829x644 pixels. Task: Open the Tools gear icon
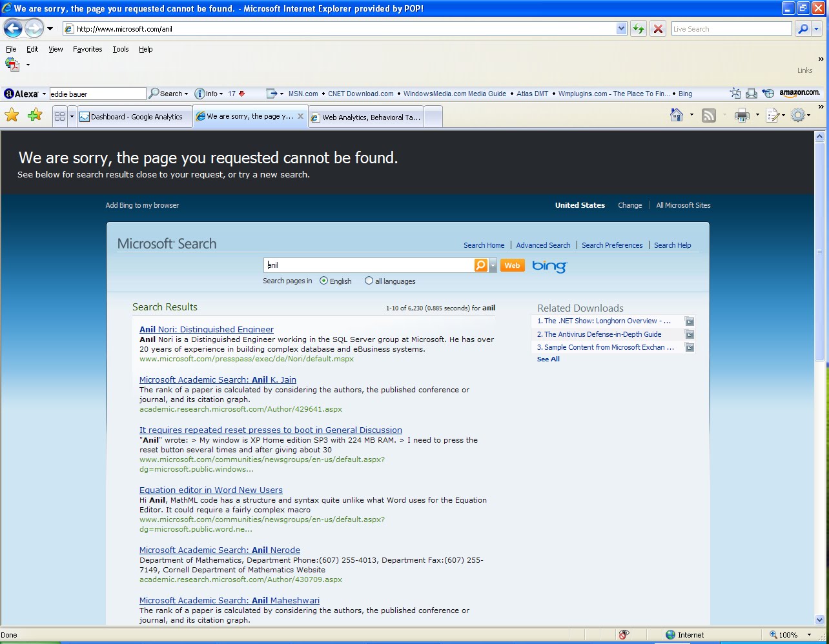coord(797,115)
